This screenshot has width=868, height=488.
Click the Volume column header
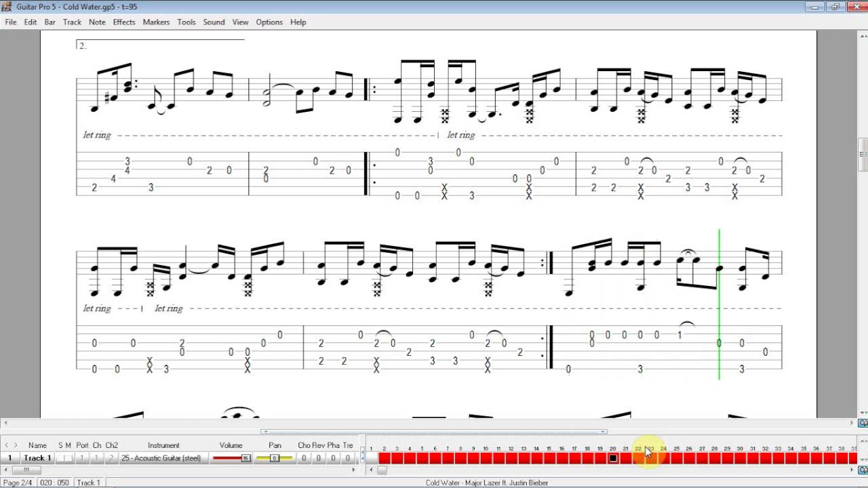(231, 445)
